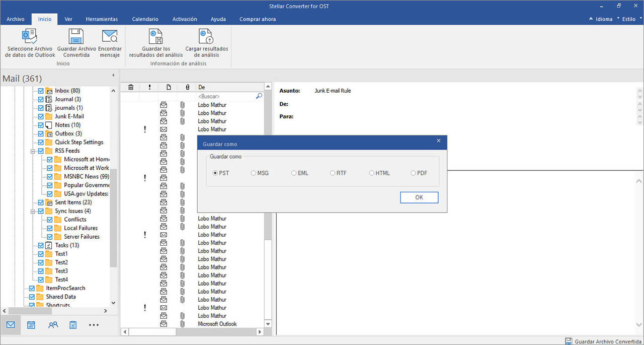Select the ItemProcSearch folder

tap(65, 288)
